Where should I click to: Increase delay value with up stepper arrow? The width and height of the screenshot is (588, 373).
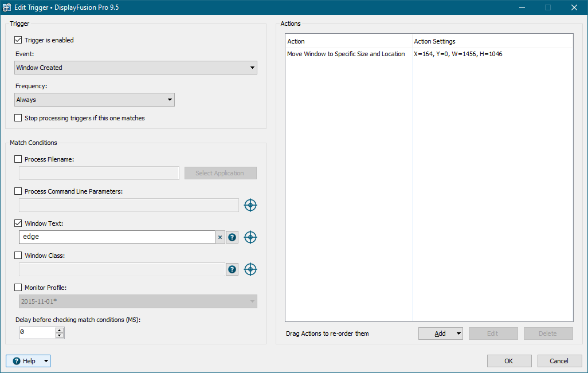tap(60, 330)
